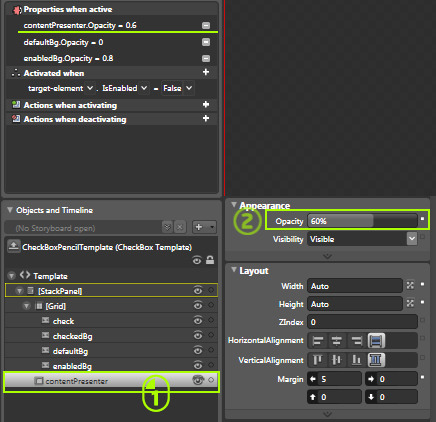Open the storyboard options dropdown button
This screenshot has height=422, width=436.
tap(167, 227)
